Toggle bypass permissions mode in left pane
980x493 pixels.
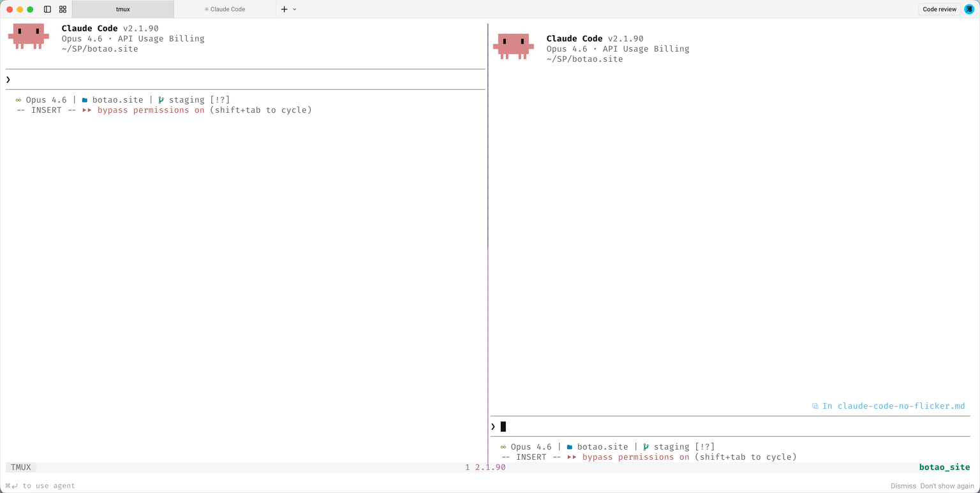(x=152, y=110)
